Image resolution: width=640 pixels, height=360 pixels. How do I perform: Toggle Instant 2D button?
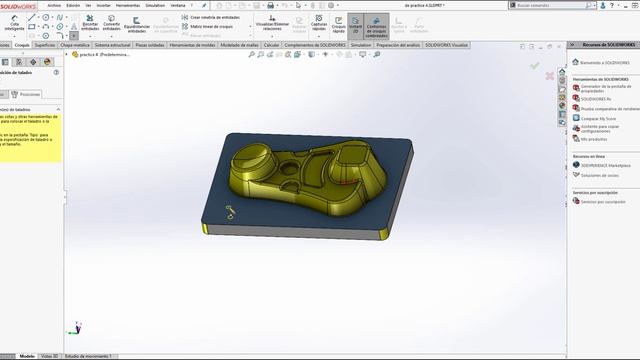[x=356, y=25]
